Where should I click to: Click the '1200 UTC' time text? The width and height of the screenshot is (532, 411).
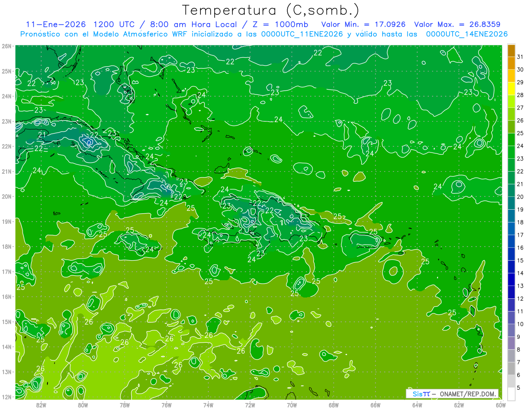click(x=114, y=24)
